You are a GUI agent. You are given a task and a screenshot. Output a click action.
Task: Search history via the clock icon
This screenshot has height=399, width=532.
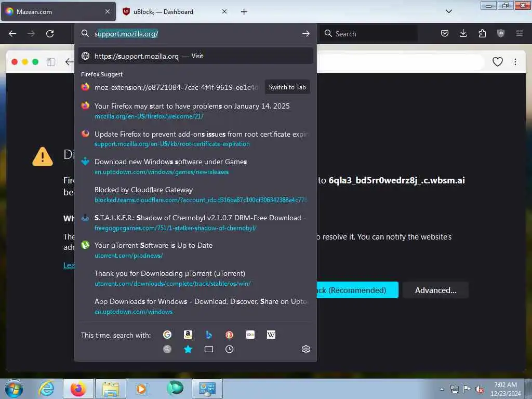coord(229,349)
